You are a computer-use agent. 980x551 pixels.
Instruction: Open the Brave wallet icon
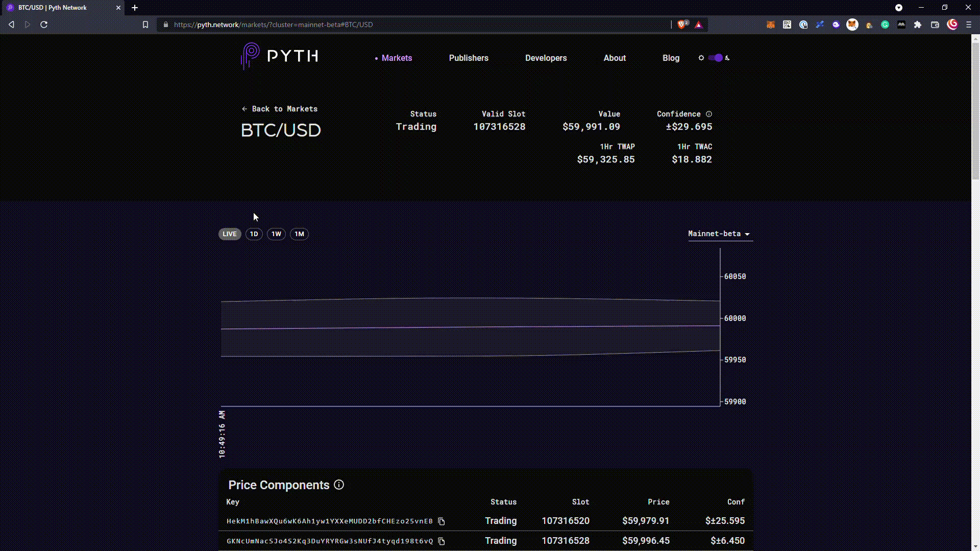935,24
